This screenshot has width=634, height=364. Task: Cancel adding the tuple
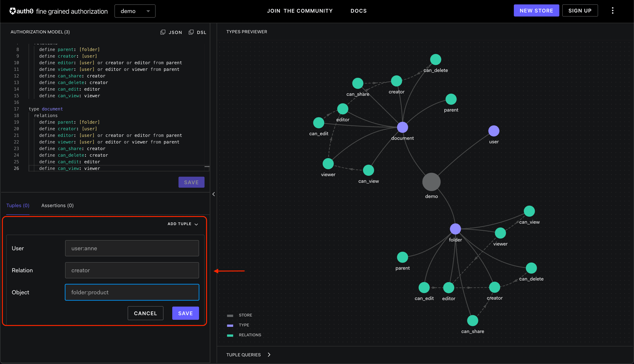145,313
